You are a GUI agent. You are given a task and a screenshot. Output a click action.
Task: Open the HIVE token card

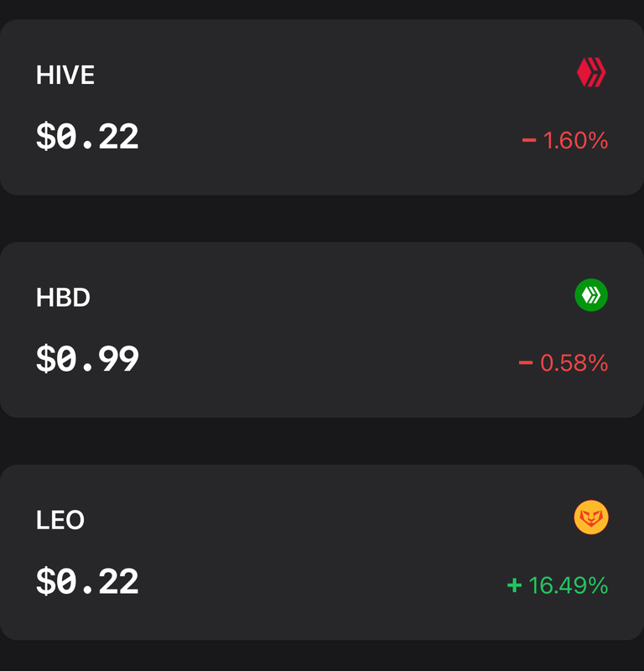tap(322, 107)
